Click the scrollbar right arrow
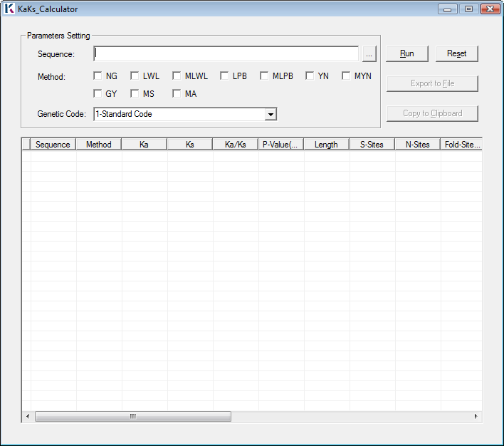Viewport: 504px width, 446px height. click(476, 416)
